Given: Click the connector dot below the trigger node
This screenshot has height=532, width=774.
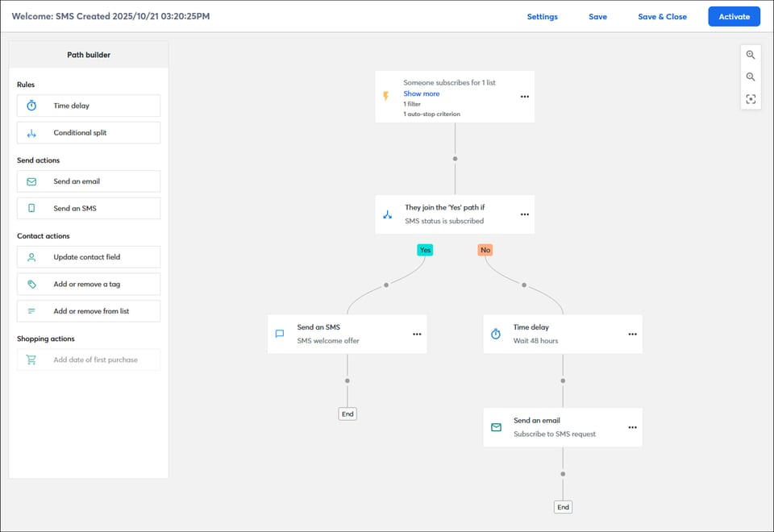Looking at the screenshot, I should click(455, 159).
